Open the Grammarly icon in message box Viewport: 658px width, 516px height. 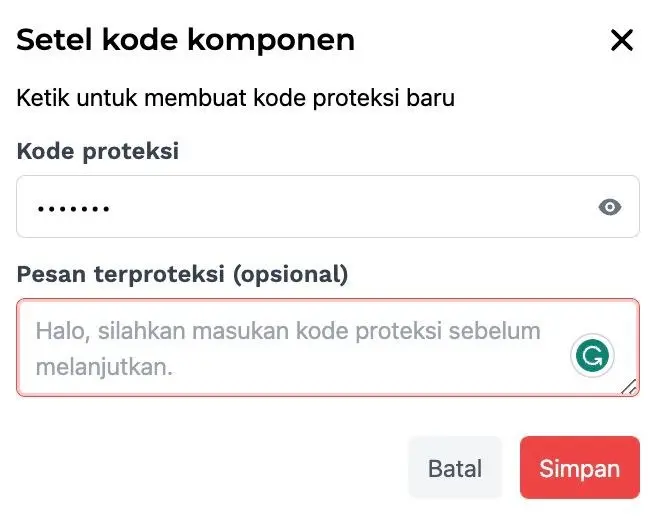click(x=592, y=354)
